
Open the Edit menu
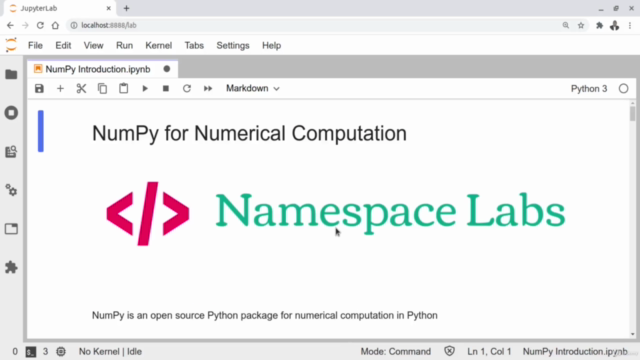click(x=63, y=45)
